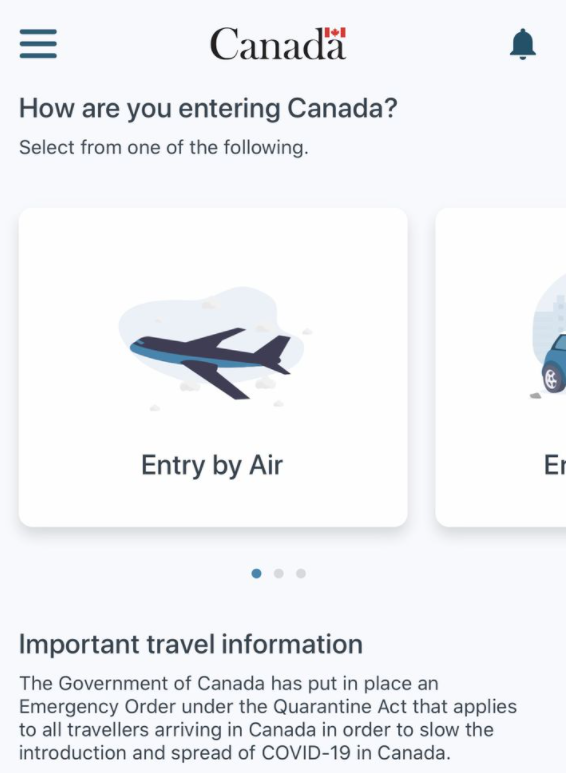Tap empty white area below Entry by Air label
Screen dimensions: 574x773
pos(213,503)
